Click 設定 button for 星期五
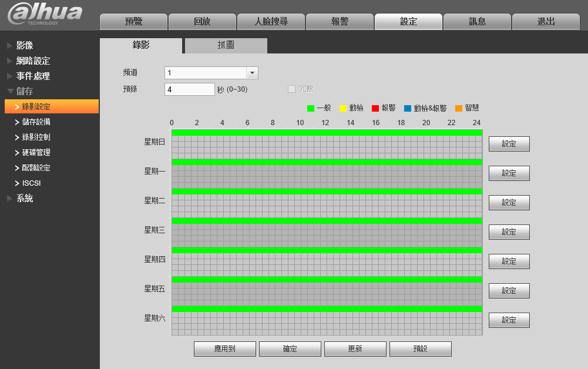 pos(509,291)
